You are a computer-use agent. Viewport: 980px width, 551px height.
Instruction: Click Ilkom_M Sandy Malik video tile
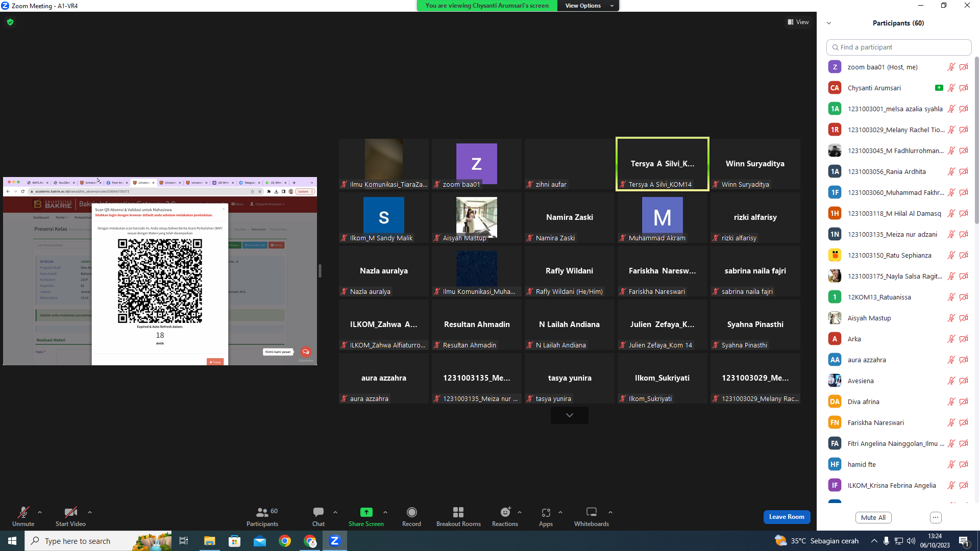[x=384, y=218]
